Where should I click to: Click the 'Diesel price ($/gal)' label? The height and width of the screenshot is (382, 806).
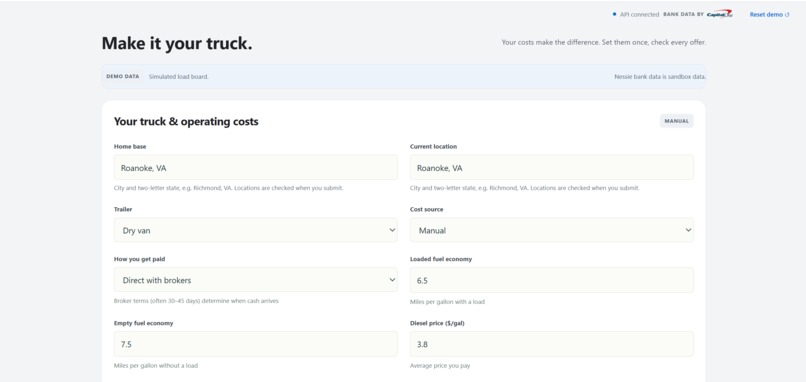click(x=437, y=323)
